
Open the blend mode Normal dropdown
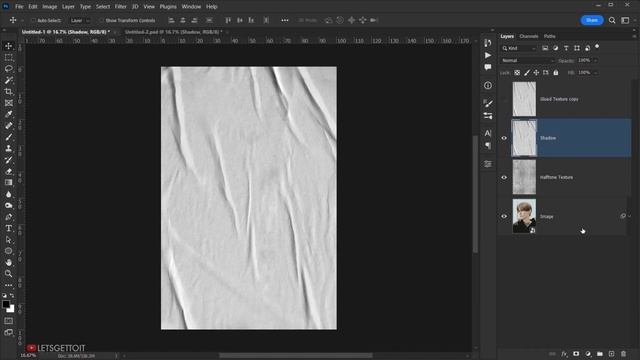tap(527, 60)
